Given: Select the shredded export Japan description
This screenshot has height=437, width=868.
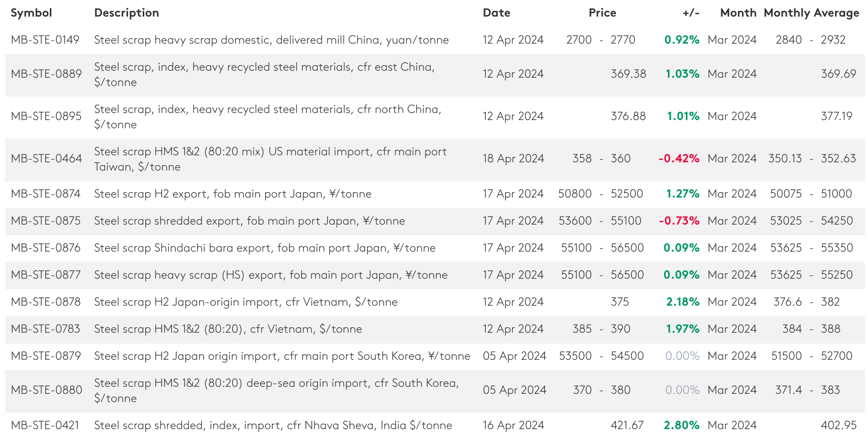Looking at the screenshot, I should click(x=249, y=221).
